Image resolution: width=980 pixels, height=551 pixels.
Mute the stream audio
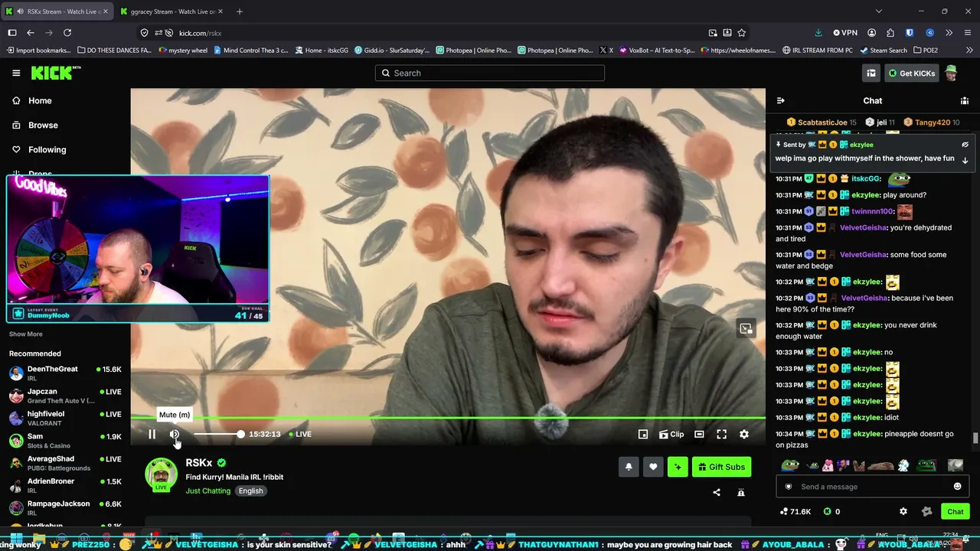click(175, 434)
